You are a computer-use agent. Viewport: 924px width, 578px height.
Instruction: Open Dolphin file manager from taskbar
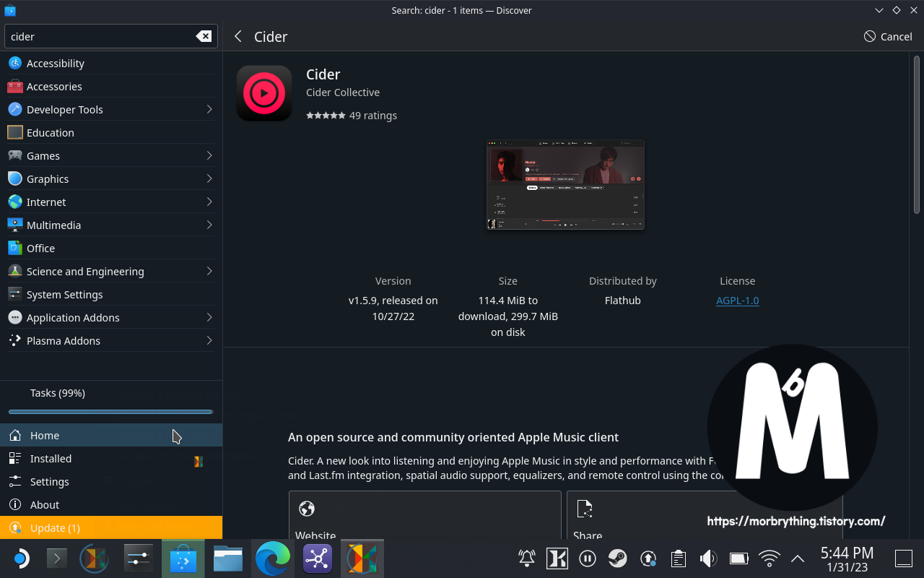point(228,558)
